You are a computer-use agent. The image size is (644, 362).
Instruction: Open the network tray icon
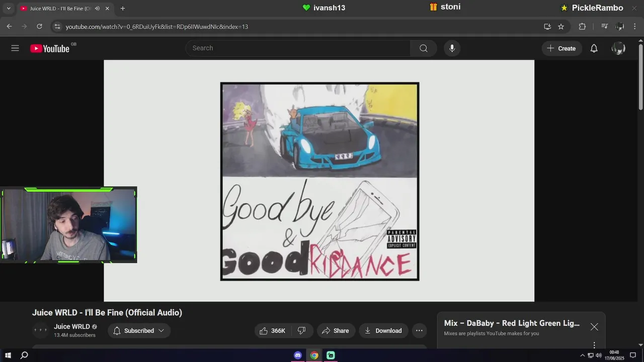pyautogui.click(x=591, y=355)
